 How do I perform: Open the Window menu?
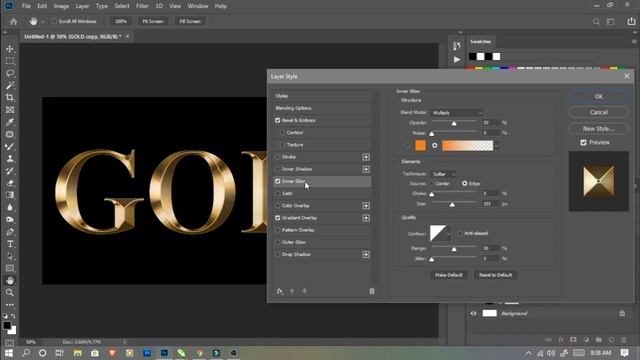point(198,6)
